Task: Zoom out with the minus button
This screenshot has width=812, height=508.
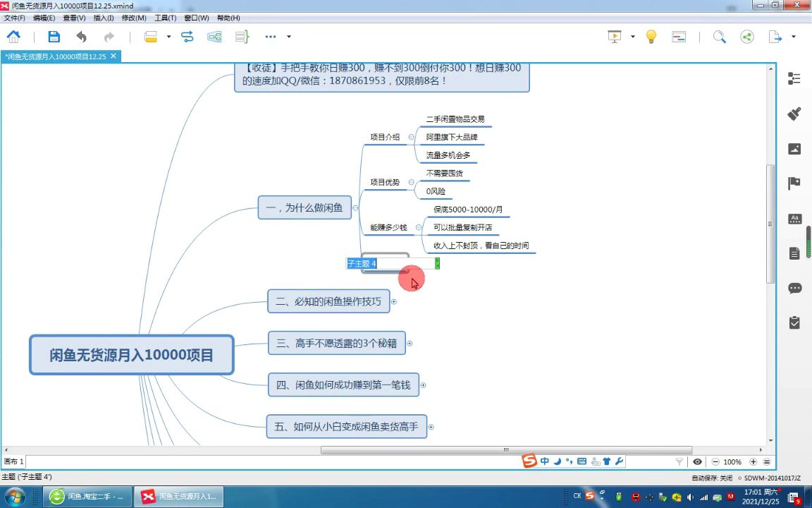Action: click(715, 461)
